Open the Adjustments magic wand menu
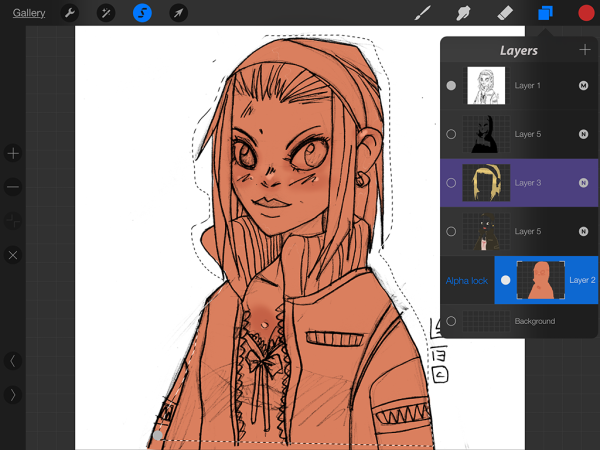The width and height of the screenshot is (600, 450). click(106, 13)
